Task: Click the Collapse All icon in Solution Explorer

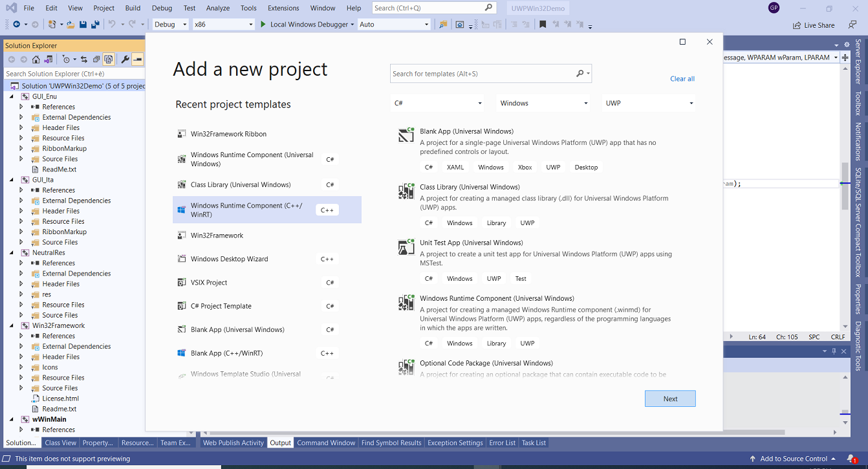Action: coord(96,60)
